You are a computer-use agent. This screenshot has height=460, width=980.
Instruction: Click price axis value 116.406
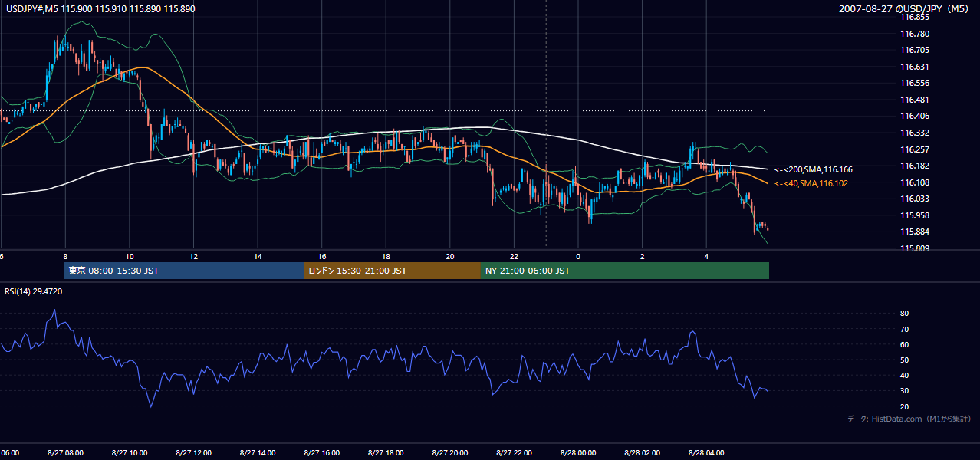(915, 117)
